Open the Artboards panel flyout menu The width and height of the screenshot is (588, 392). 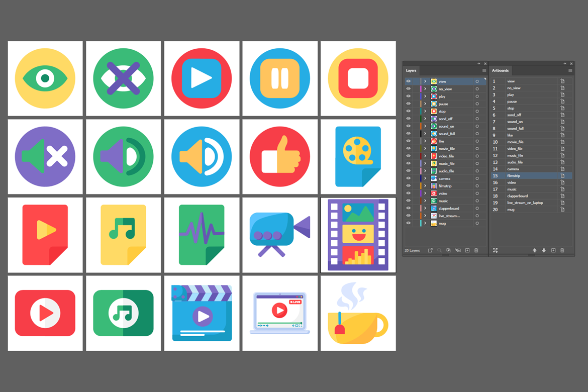571,71
